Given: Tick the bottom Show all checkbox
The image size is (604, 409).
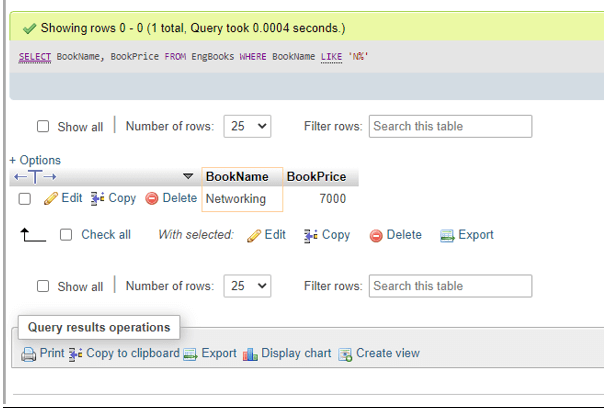Looking at the screenshot, I should pyautogui.click(x=43, y=286).
